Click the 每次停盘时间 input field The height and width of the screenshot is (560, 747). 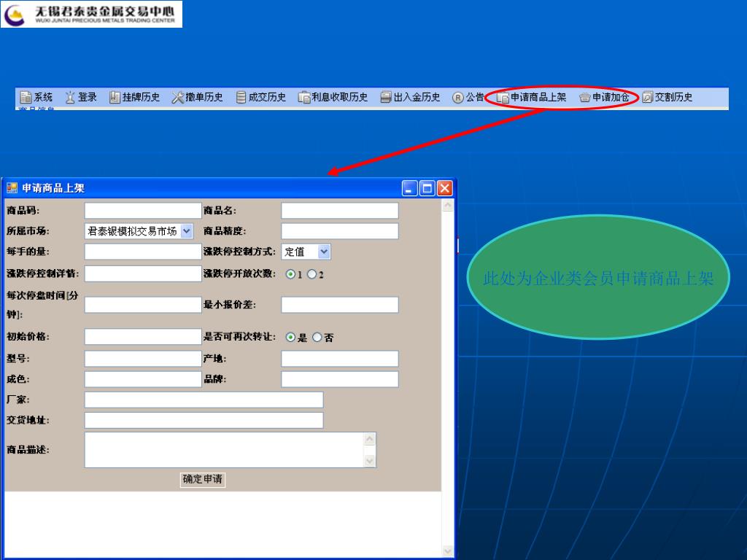[x=143, y=305]
